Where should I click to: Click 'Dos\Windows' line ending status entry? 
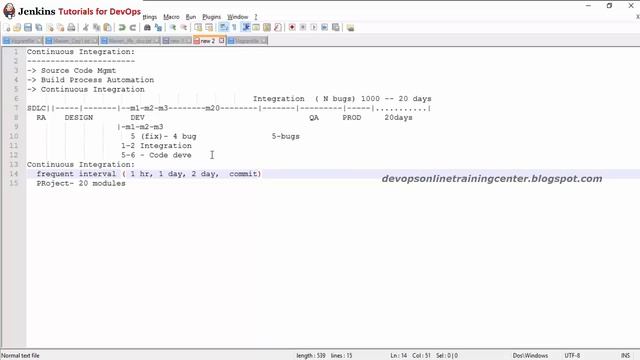click(x=530, y=356)
